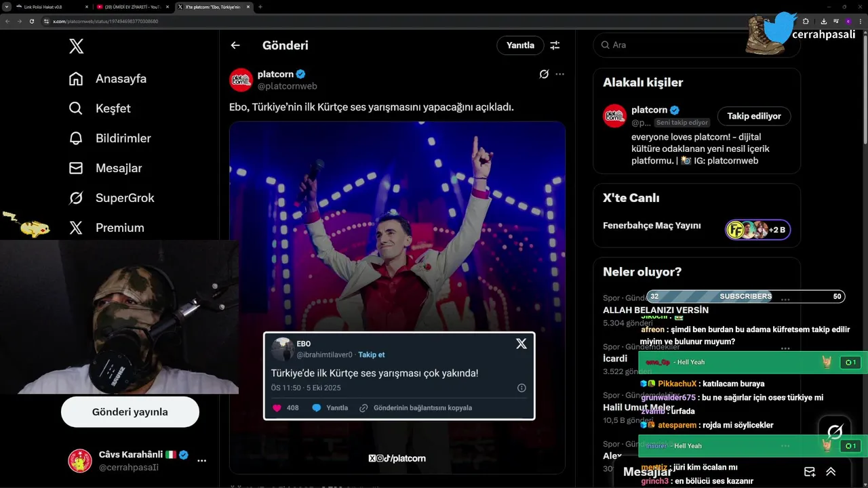The image size is (868, 488).
Task: Switch to ÜMİDİ EV ZİYARETİ YouTube tab
Action: pyautogui.click(x=132, y=7)
